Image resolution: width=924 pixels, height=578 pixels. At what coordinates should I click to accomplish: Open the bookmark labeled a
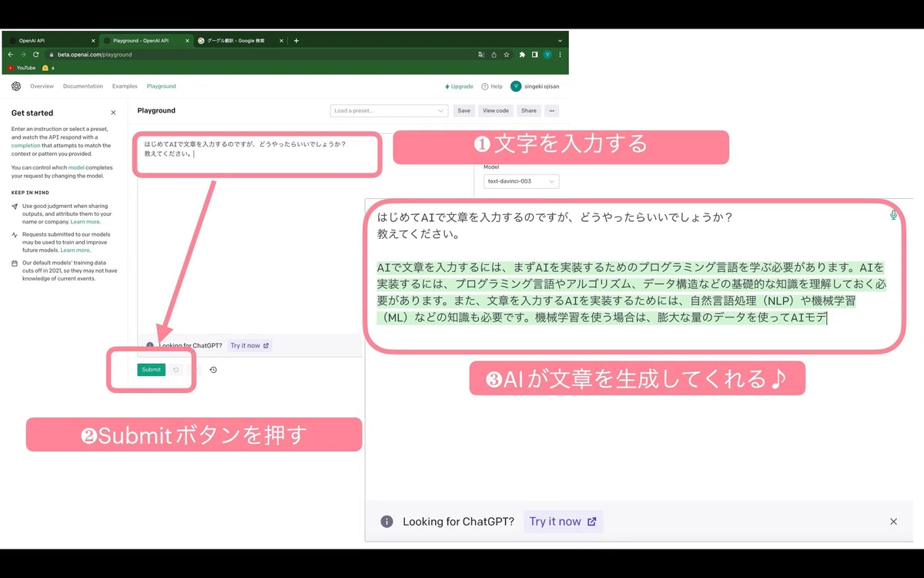coord(49,68)
